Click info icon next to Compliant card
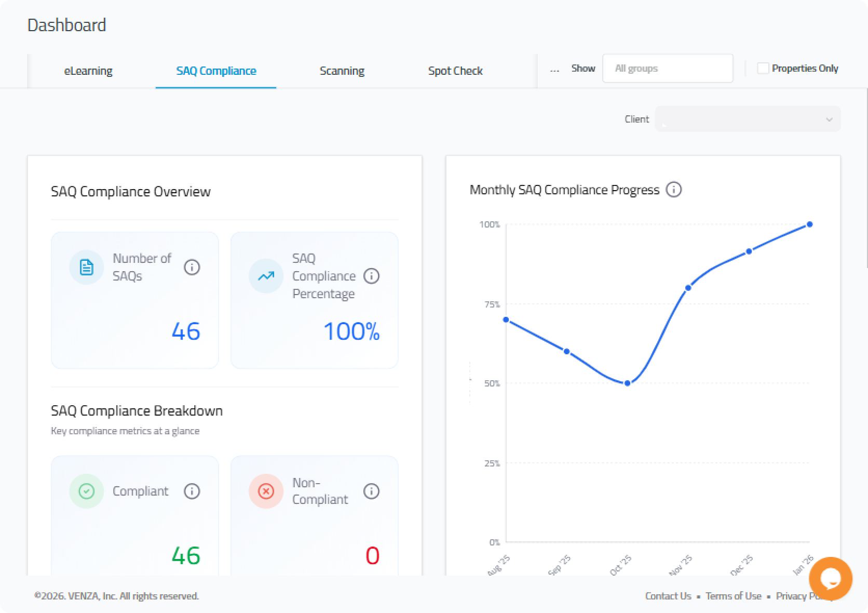The width and height of the screenshot is (868, 613). 192,491
